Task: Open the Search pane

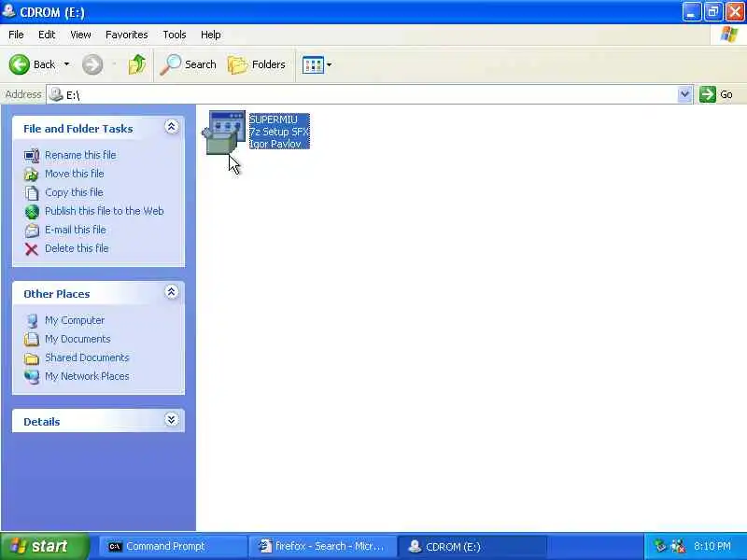Action: point(188,64)
